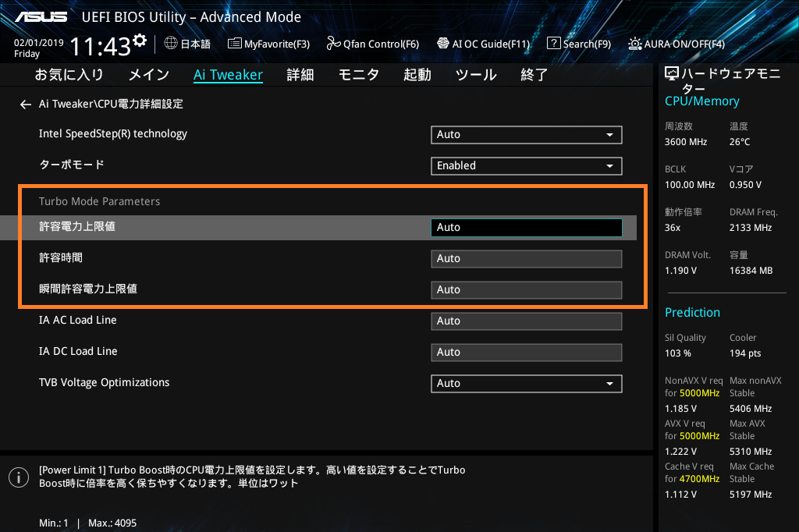The height and width of the screenshot is (532, 799).
Task: Click Search(F9) in the top bar
Action: (x=579, y=44)
